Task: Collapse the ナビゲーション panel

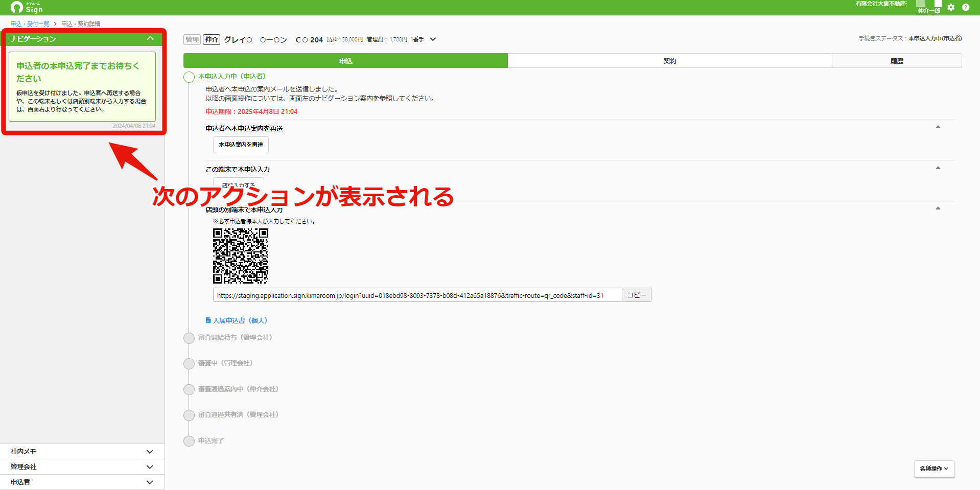Action: [150, 39]
